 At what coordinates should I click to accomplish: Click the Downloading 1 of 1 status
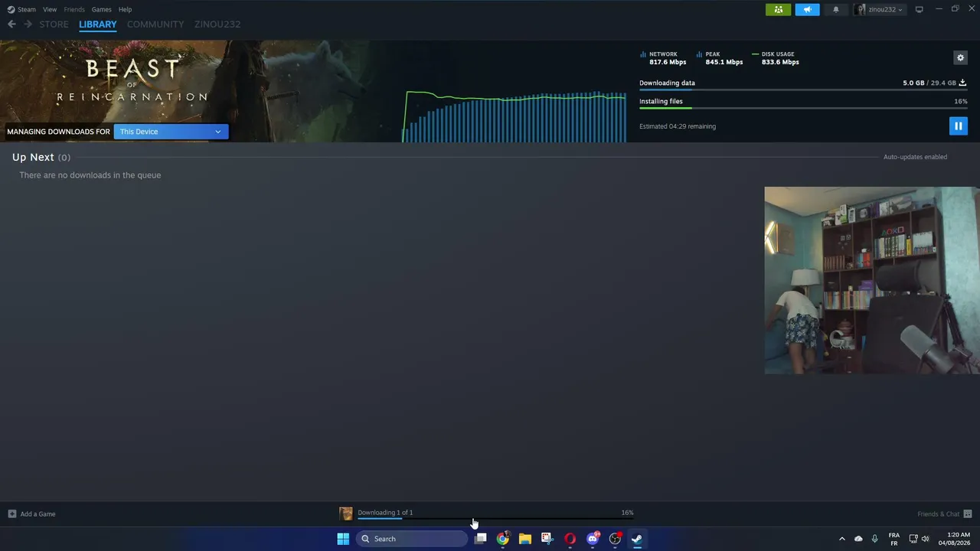[385, 513]
